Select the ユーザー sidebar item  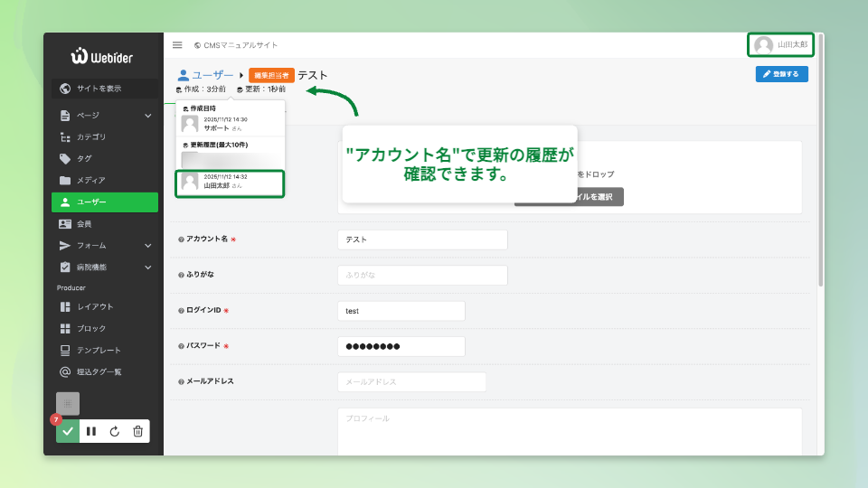tap(105, 202)
